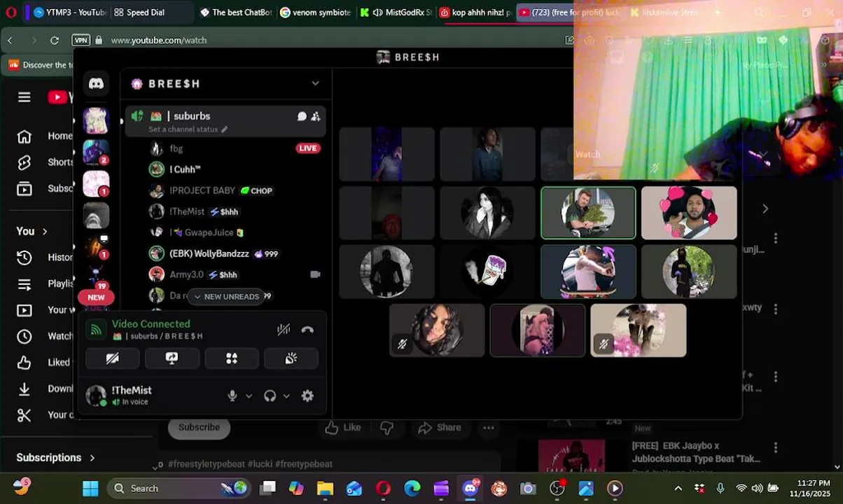
Task: Open File Explorer from taskbar
Action: click(x=325, y=489)
